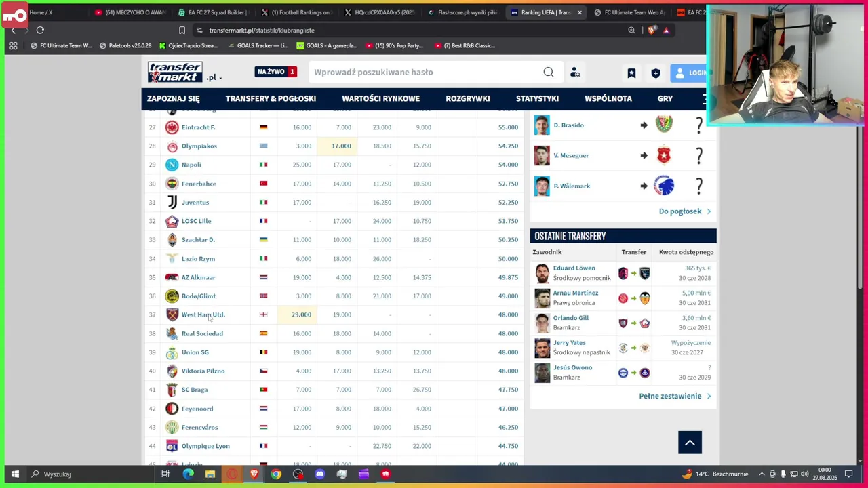Open Discord from the taskbar

[x=319, y=474]
